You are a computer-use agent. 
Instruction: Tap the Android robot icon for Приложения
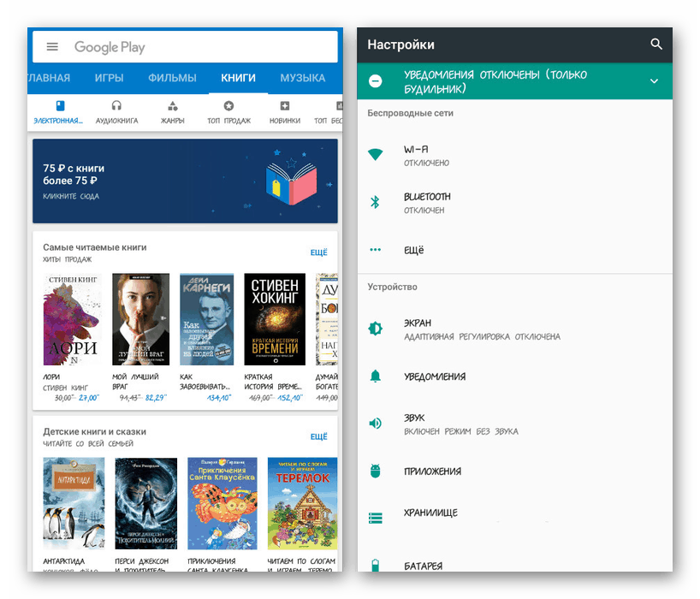click(x=376, y=471)
